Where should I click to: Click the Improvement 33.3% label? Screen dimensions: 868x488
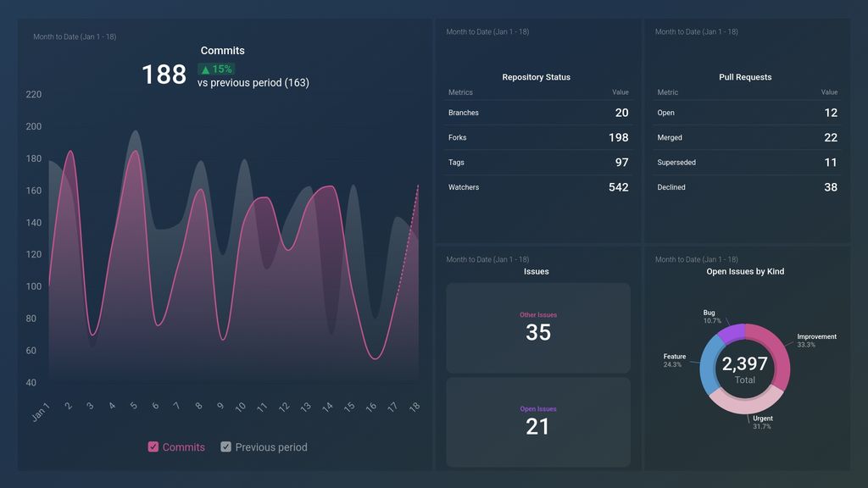click(x=816, y=341)
